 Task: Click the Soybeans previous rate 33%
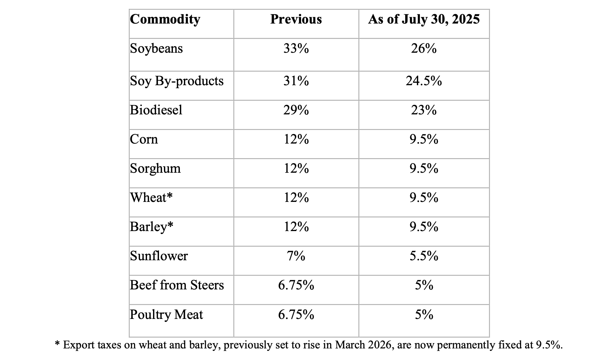click(296, 49)
